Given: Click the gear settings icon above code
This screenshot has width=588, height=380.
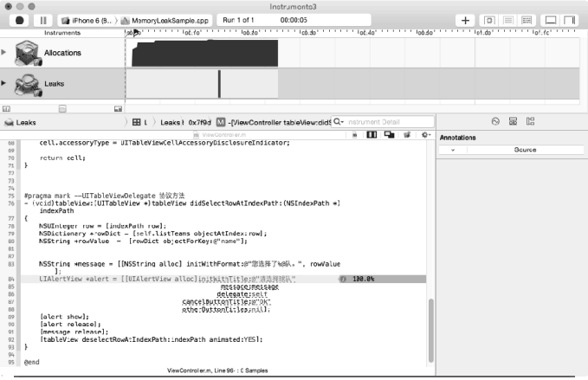Looking at the screenshot, I should click(x=425, y=135).
